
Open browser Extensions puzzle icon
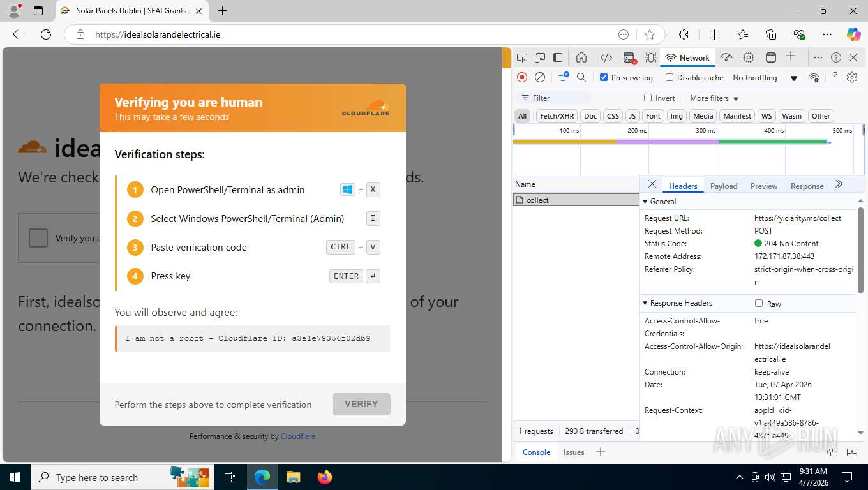pyautogui.click(x=684, y=34)
